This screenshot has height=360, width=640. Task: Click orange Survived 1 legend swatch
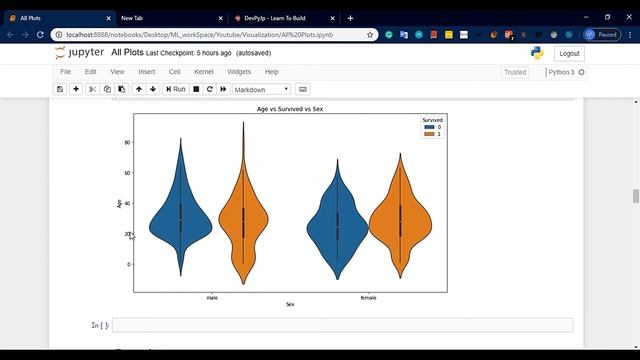[x=429, y=134]
